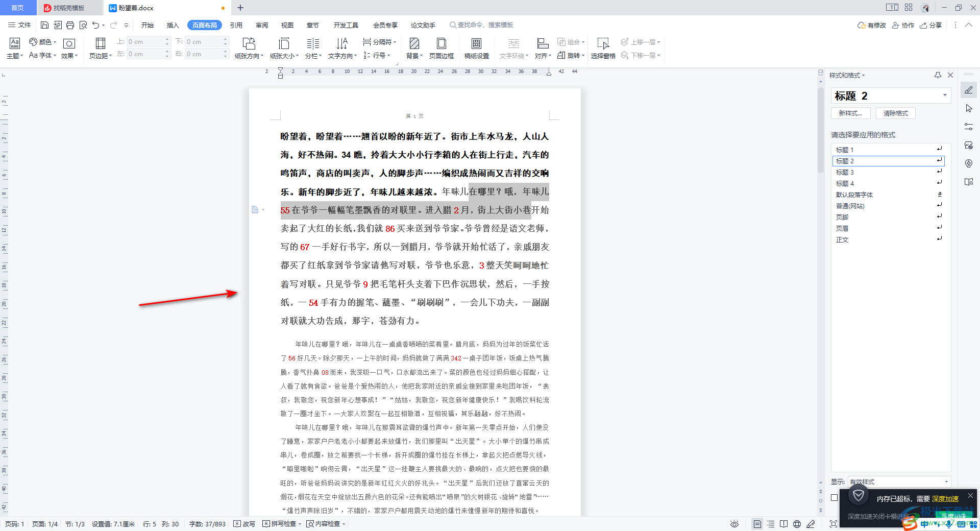Switch to the 开始 (Home) tab
This screenshot has width=980, height=531.
pyautogui.click(x=148, y=25)
